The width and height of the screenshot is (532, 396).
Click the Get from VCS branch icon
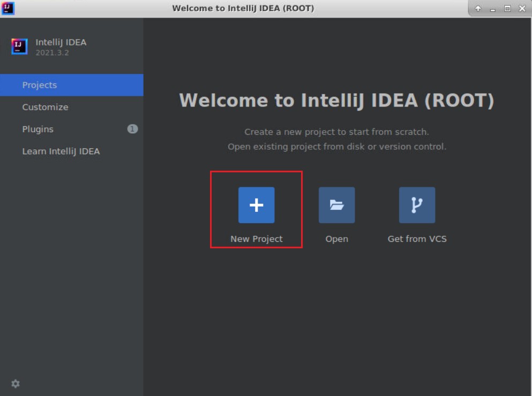[417, 205]
